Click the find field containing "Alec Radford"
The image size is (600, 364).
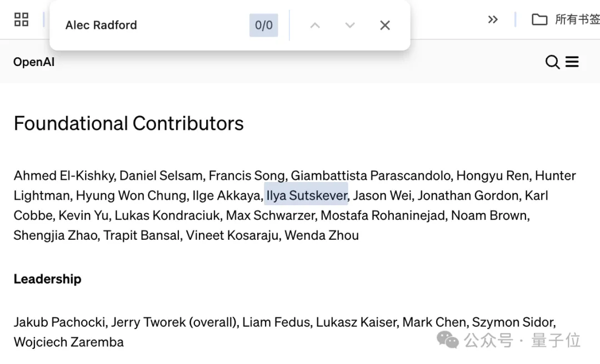click(x=150, y=25)
